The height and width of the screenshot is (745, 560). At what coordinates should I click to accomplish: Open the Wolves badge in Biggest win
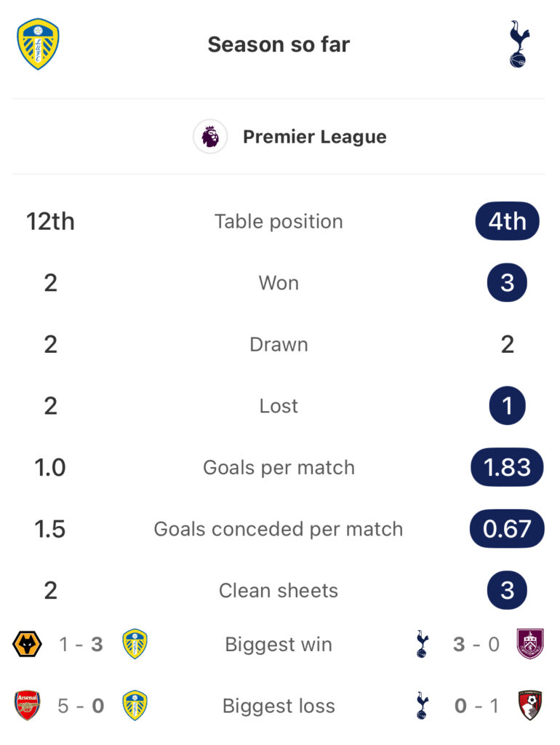[x=28, y=645]
